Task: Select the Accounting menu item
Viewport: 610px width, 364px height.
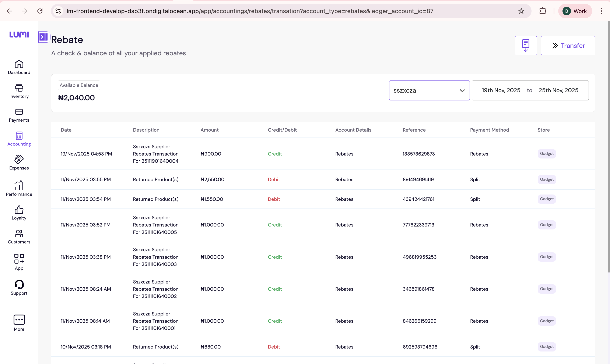Action: [x=19, y=139]
